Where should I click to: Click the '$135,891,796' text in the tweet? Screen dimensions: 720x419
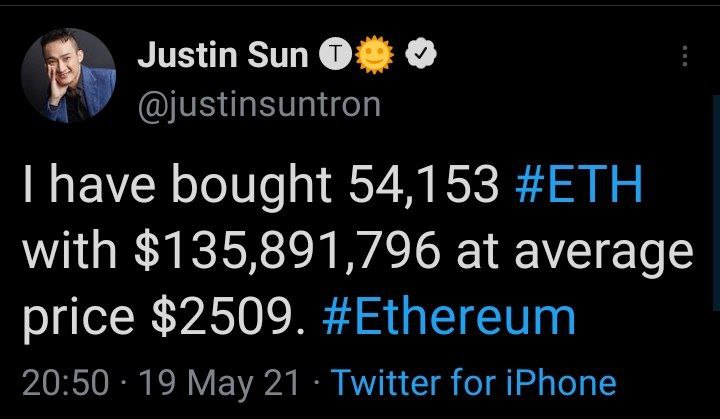(x=287, y=252)
